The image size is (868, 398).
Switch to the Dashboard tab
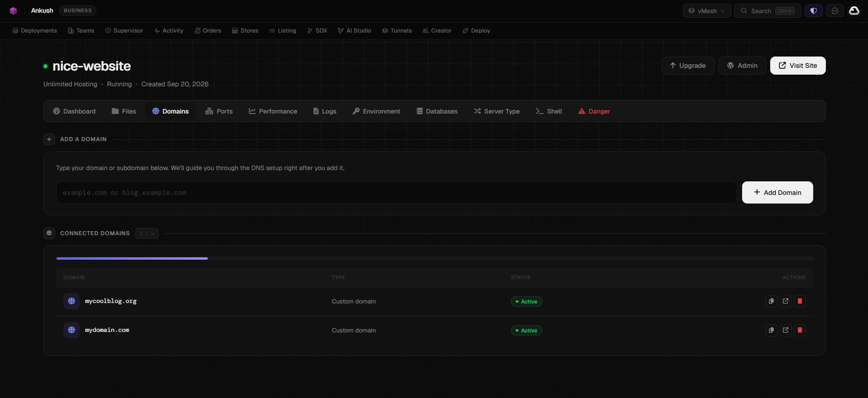[74, 111]
